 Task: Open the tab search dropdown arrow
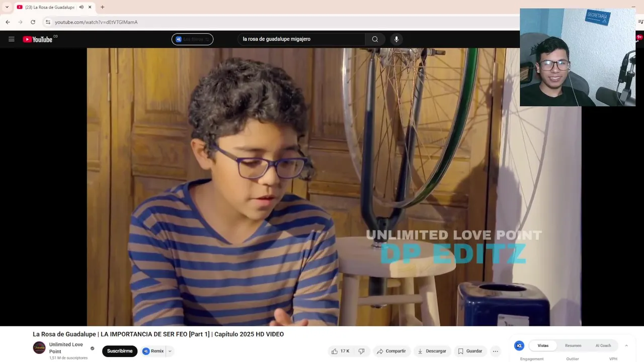(x=7, y=7)
